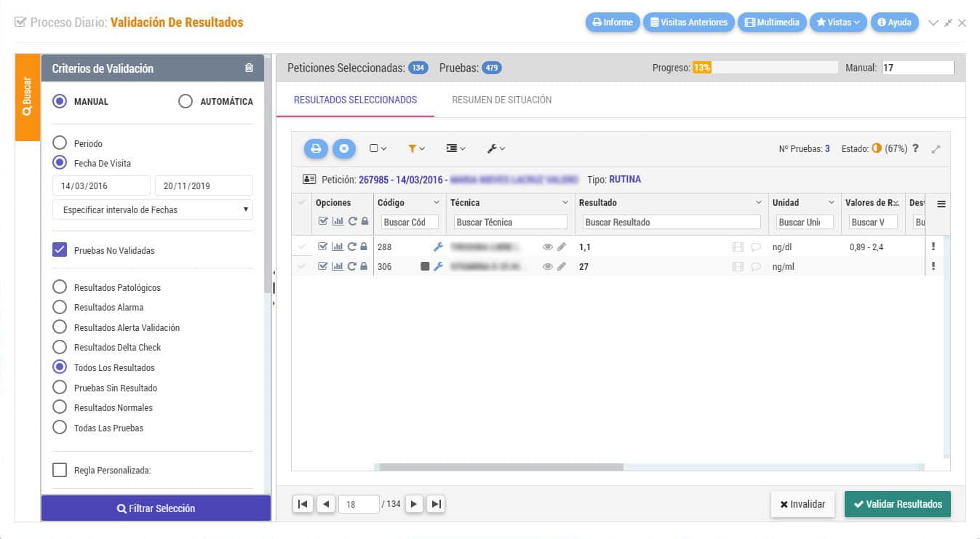Open the Multimedia button
Screen dimensions: 980x539
click(x=772, y=23)
